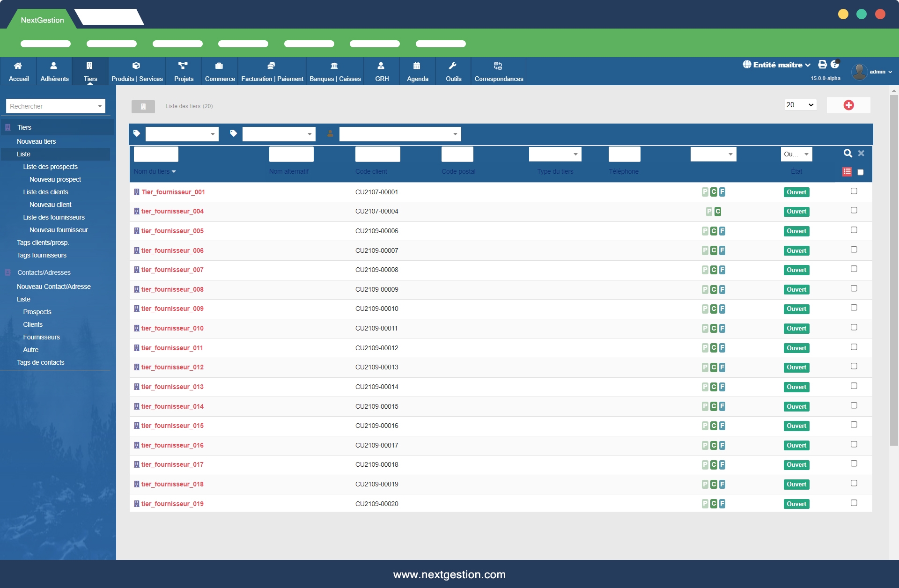899x588 pixels.
Task: Click the X clear-filters icon
Action: tap(861, 154)
